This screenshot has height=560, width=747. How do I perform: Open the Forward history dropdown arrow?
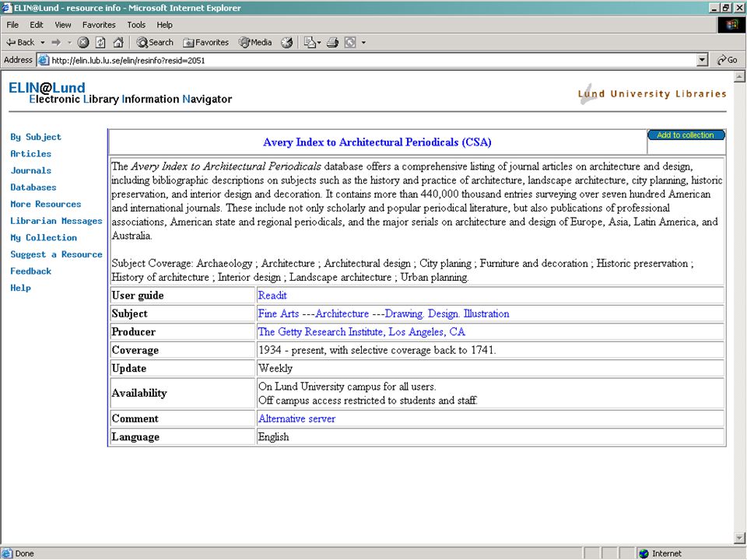click(69, 42)
